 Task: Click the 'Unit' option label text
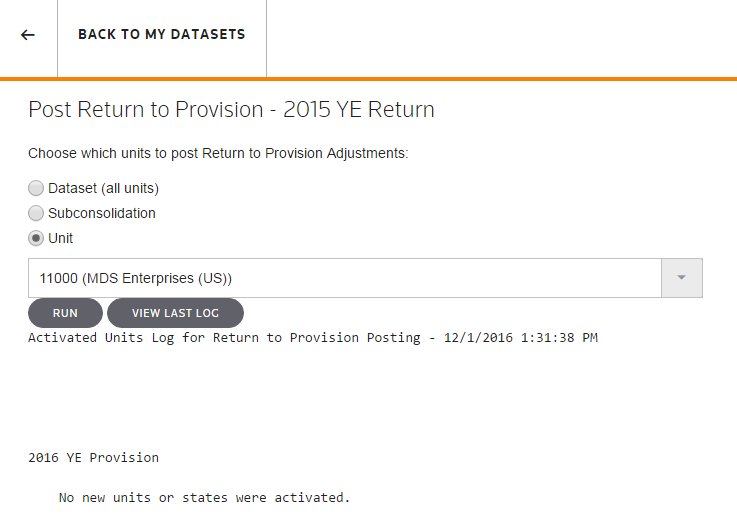point(61,238)
